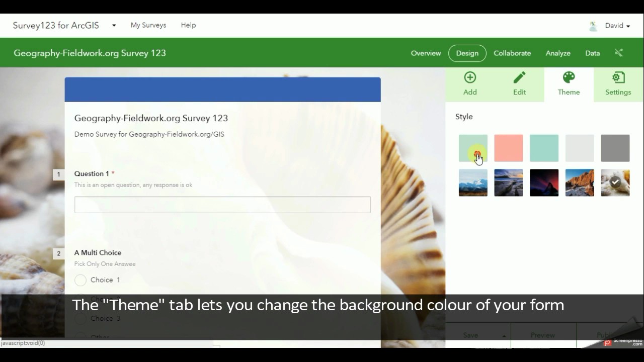Click the survey name in green header

click(90, 53)
